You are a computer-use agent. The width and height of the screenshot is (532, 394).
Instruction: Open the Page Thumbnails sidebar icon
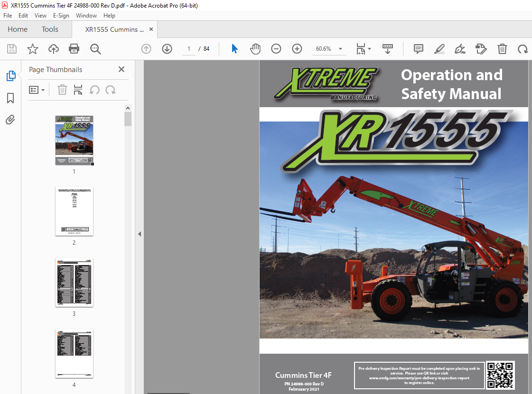coord(10,75)
